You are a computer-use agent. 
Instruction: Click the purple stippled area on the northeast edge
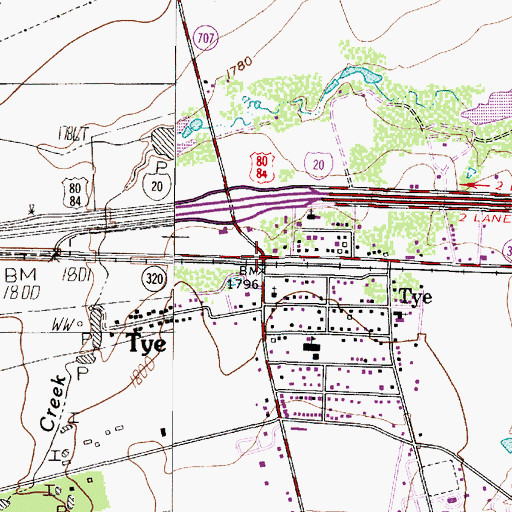(x=487, y=108)
